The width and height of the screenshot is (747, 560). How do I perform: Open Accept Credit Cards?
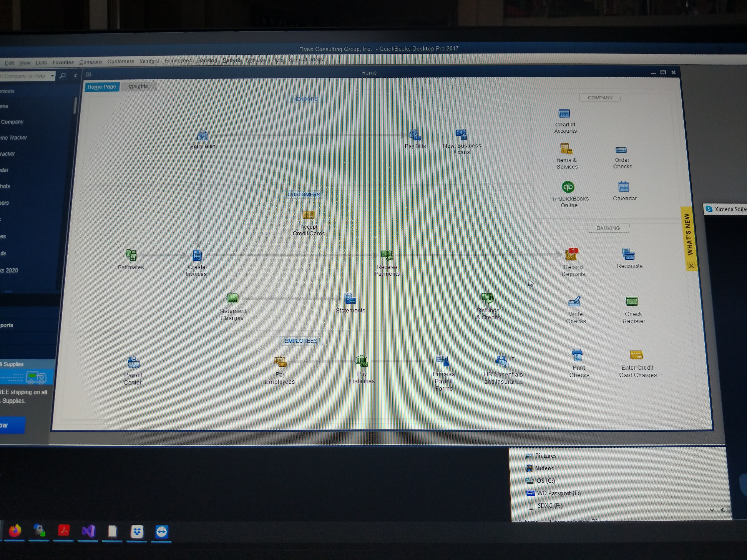(308, 215)
